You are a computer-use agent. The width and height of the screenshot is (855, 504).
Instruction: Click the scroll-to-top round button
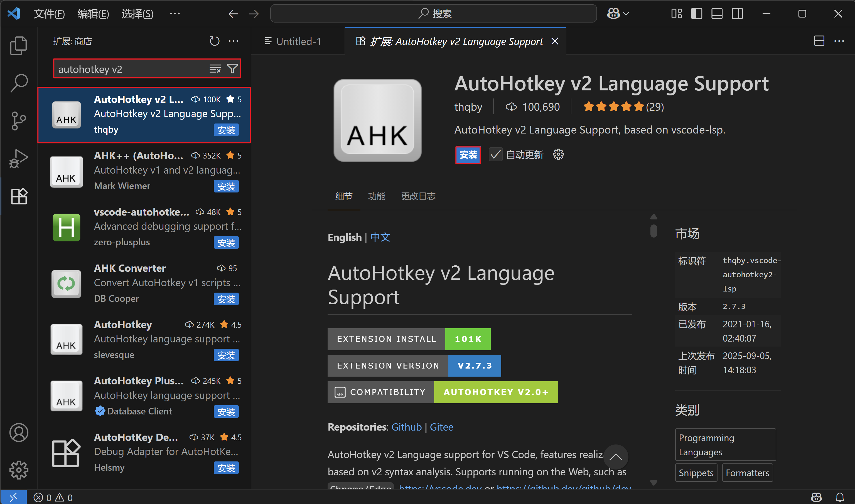point(615,457)
